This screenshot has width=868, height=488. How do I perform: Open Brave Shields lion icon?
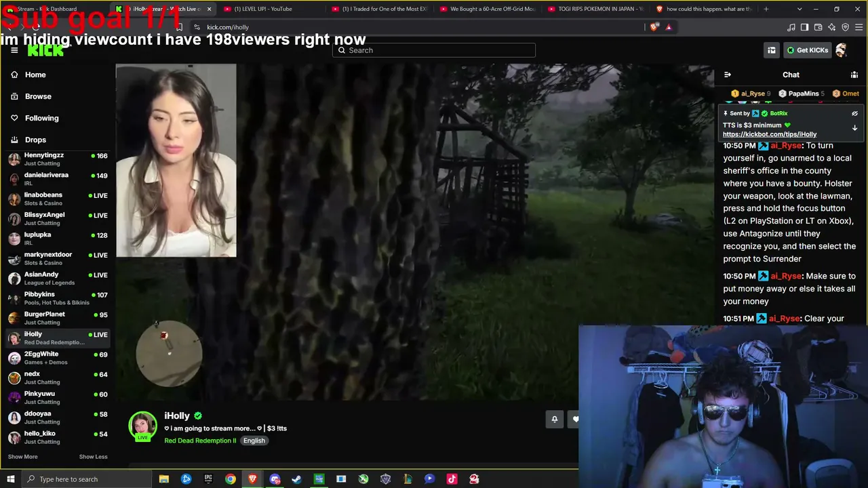(654, 27)
